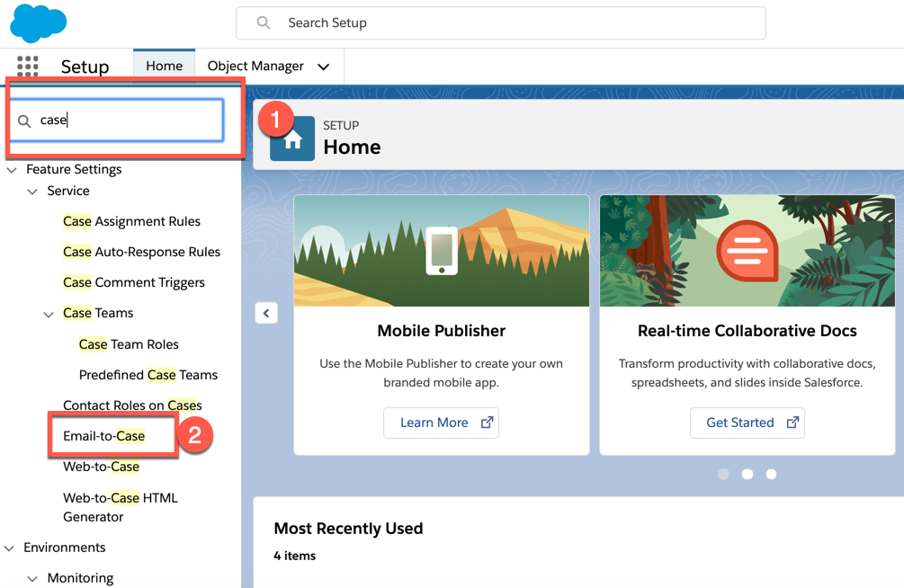The width and height of the screenshot is (904, 588).
Task: Click into the Quick Find search box
Action: pyautogui.click(x=126, y=119)
